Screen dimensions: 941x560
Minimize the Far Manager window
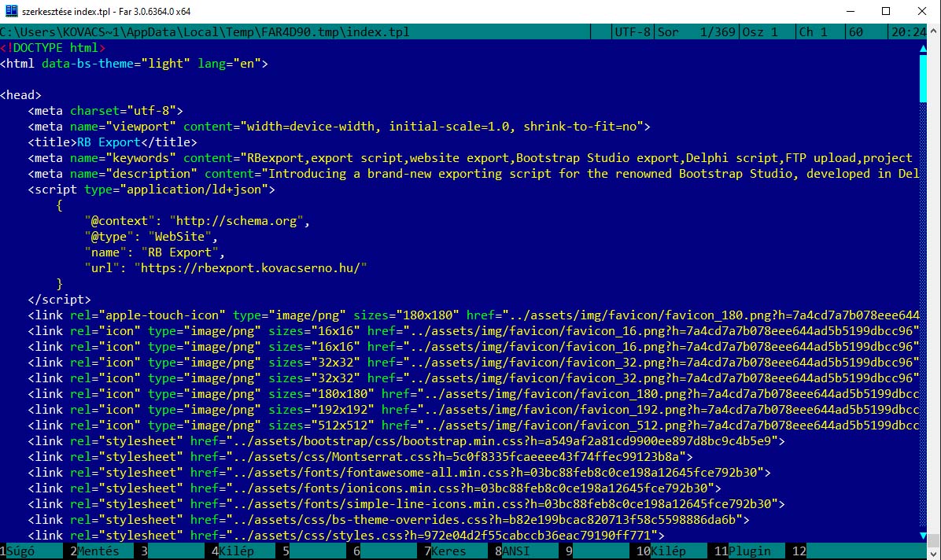[x=851, y=11]
